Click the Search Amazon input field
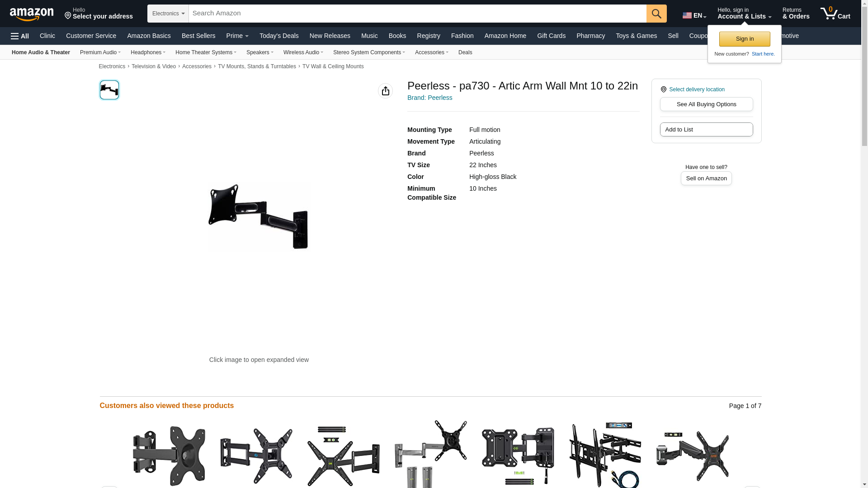Viewport: 868px width, 488px height. coord(417,14)
